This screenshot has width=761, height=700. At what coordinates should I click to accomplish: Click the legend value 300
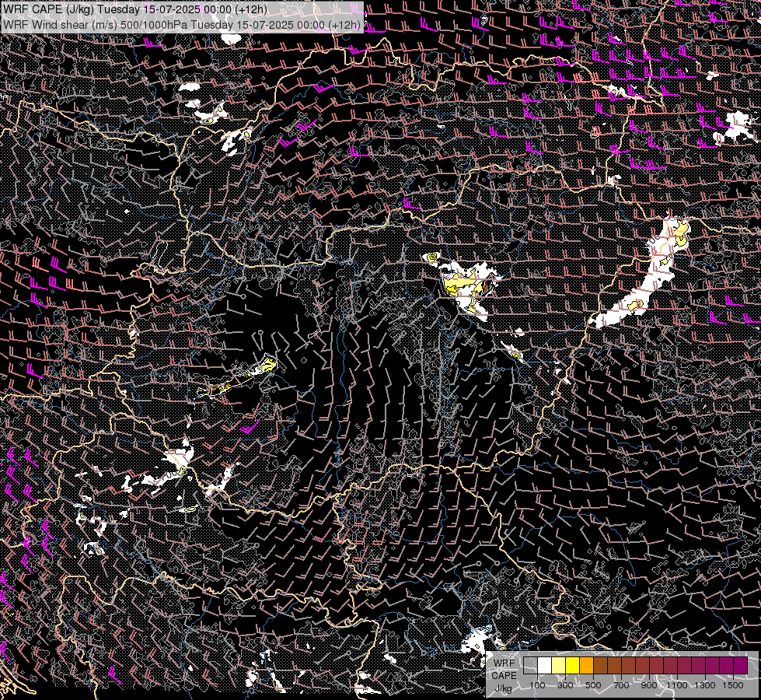565,685
